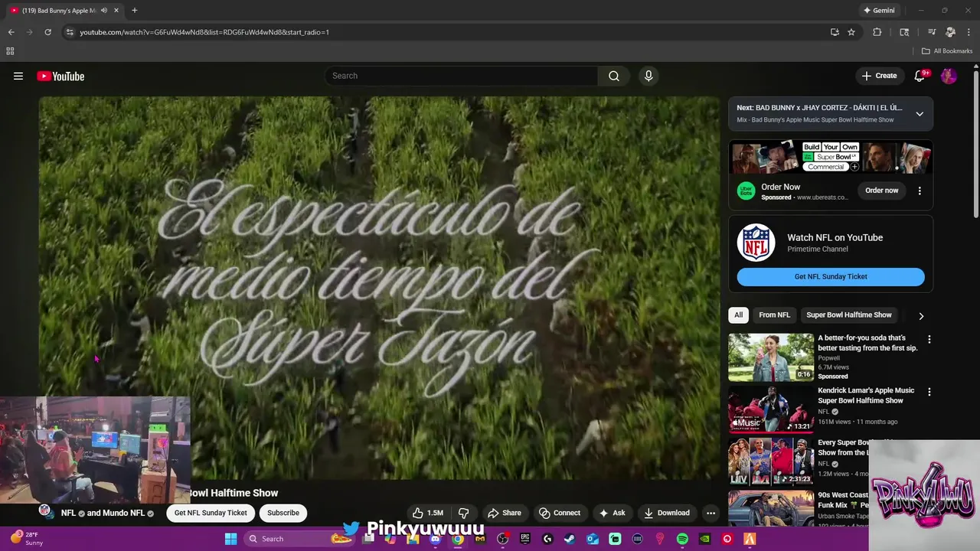Open the Windows Start menu
Image resolution: width=980 pixels, height=551 pixels.
click(230, 539)
